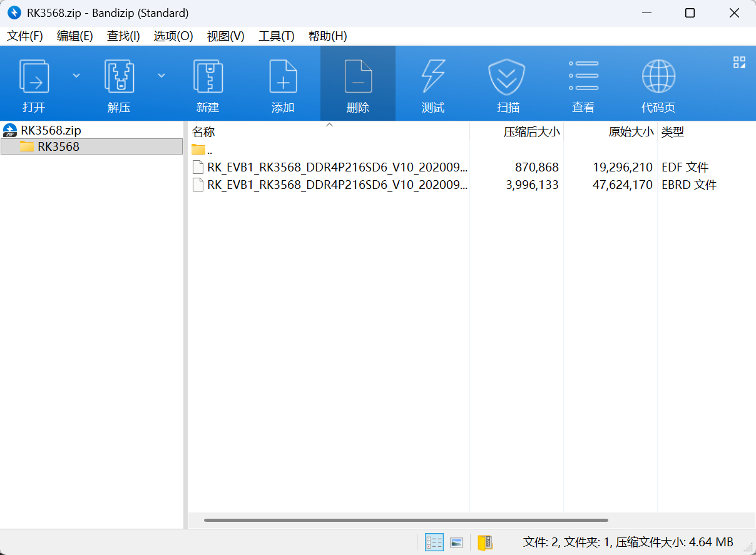Switch to thumbnail view status icon
The image size is (756, 555).
point(457,542)
